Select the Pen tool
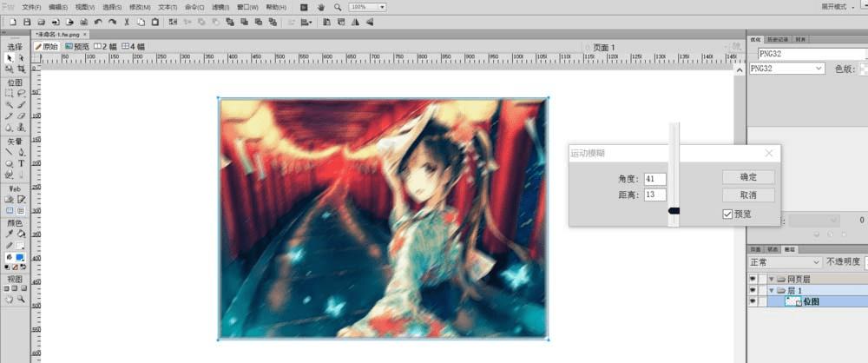Viewport: 868px width, 363px height. (x=21, y=151)
